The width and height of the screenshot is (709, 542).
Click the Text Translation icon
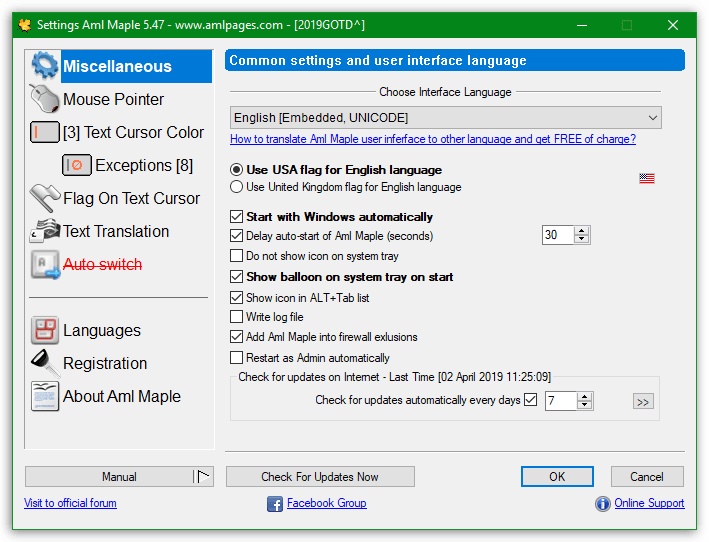45,231
